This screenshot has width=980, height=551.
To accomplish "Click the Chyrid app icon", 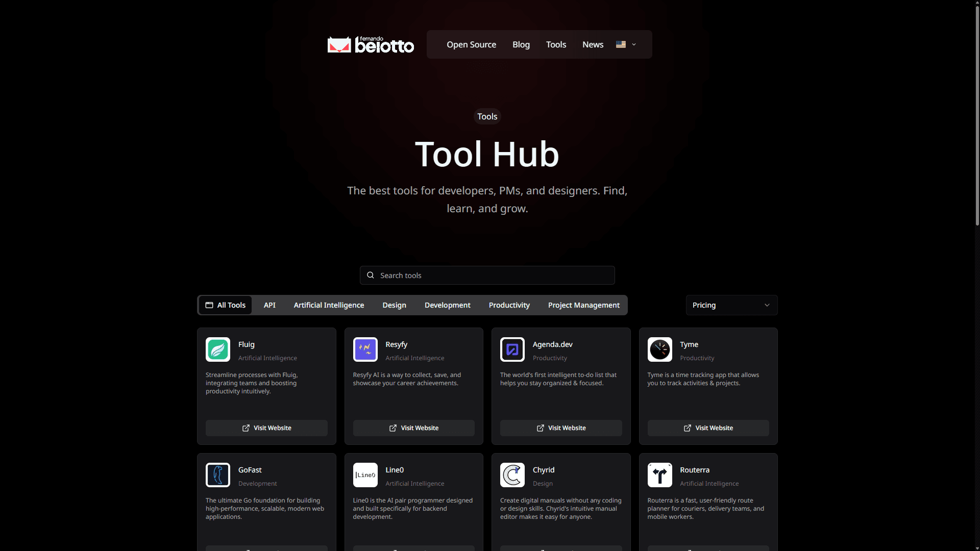I will coord(512,475).
